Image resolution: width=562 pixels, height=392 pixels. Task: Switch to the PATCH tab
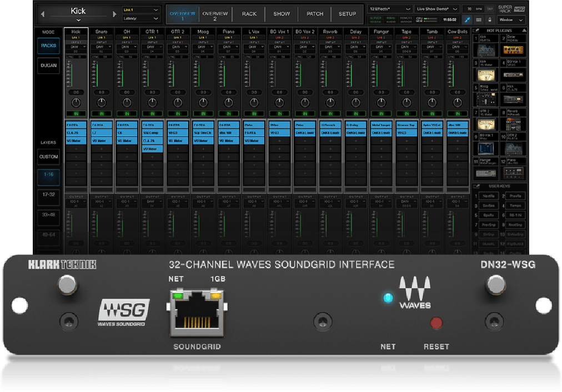point(315,14)
